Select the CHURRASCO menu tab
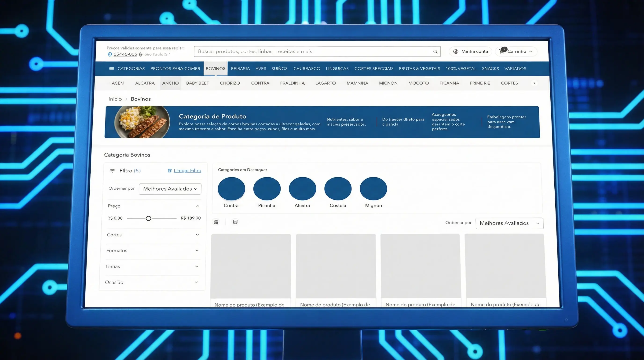 pos(307,69)
